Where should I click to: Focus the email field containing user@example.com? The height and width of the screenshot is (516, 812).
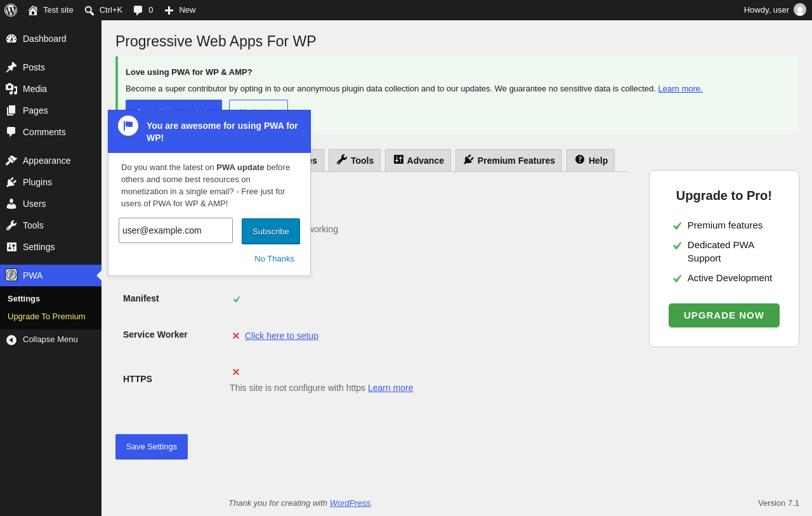pos(176,230)
